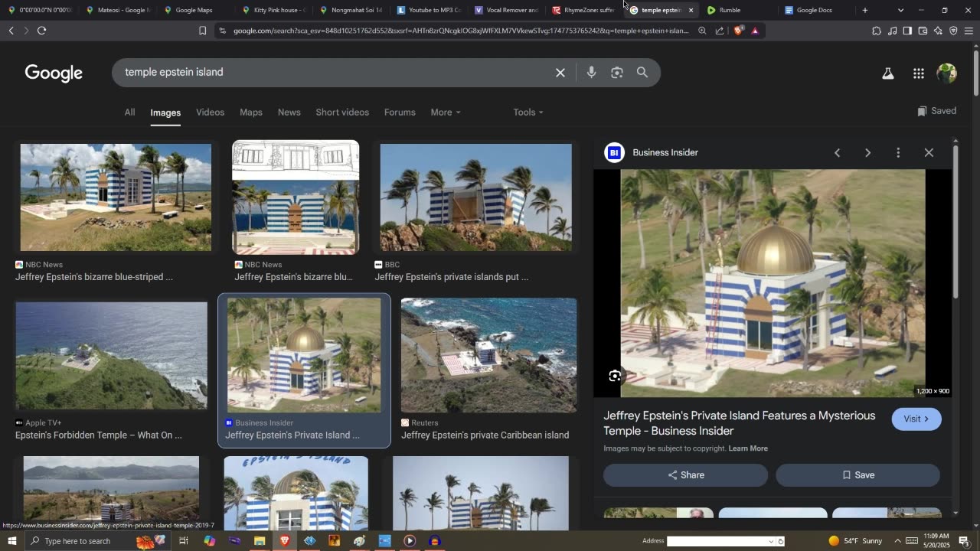
Task: Show the next image in preview panel
Action: [x=867, y=153]
